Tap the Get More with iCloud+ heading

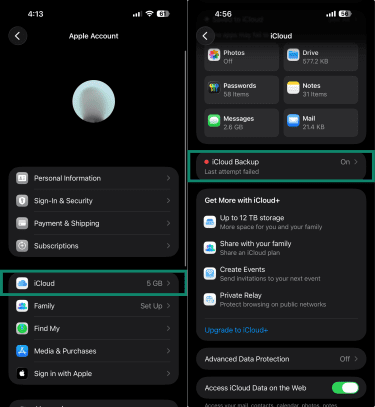click(242, 200)
